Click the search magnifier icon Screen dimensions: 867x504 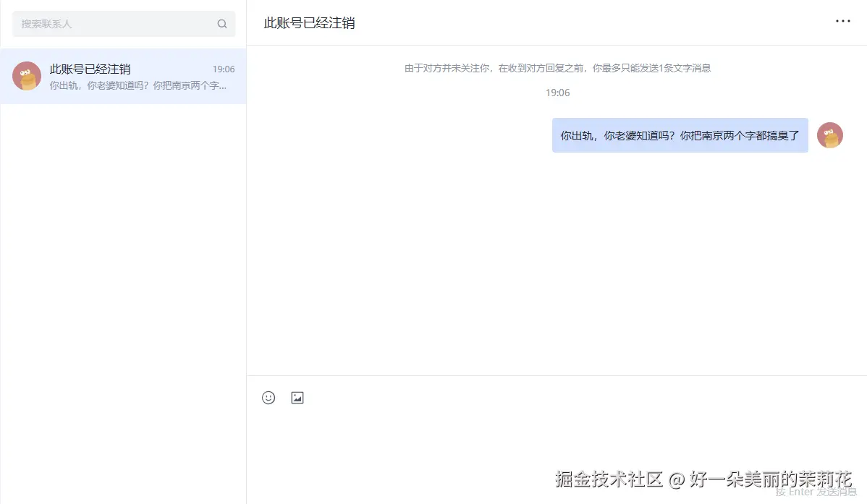click(222, 23)
